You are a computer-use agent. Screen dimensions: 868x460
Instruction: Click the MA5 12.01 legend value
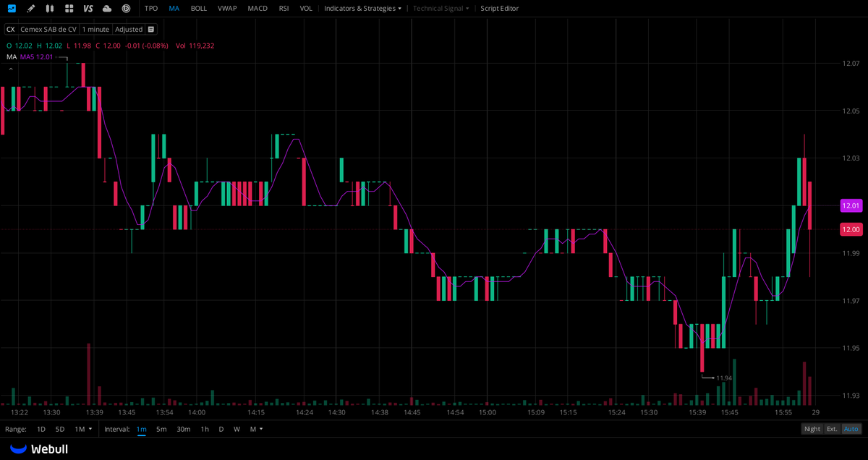tap(36, 56)
